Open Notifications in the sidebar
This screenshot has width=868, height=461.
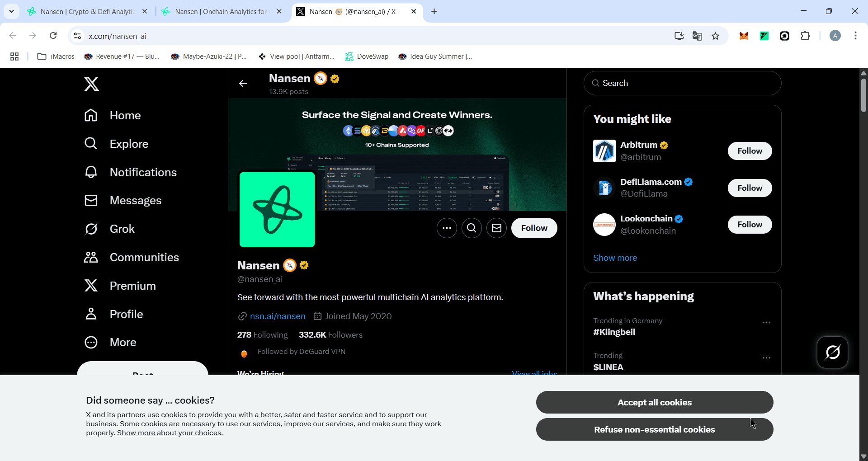click(131, 172)
